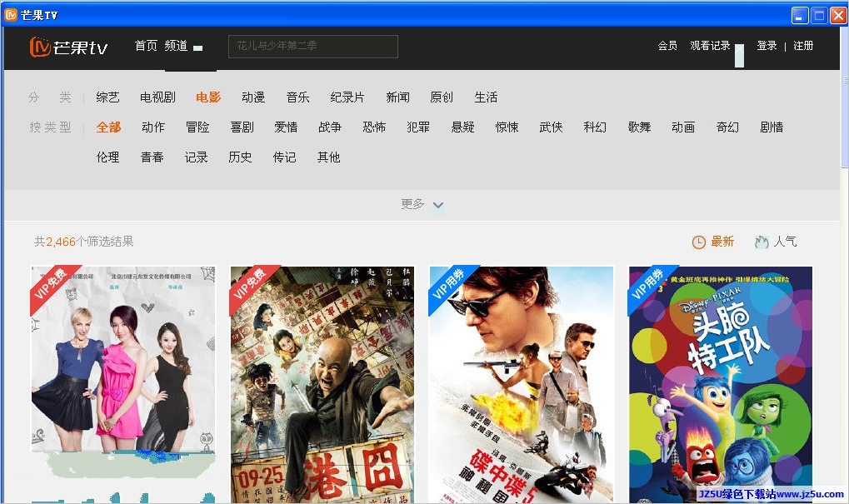This screenshot has width=849, height=504.
Task: Filter movies by 其他 type
Action: (x=328, y=157)
